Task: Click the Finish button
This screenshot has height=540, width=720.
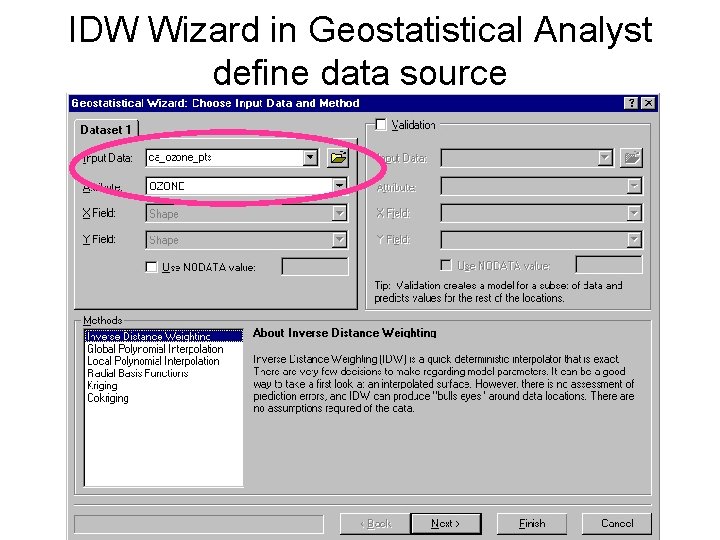Action: (532, 523)
